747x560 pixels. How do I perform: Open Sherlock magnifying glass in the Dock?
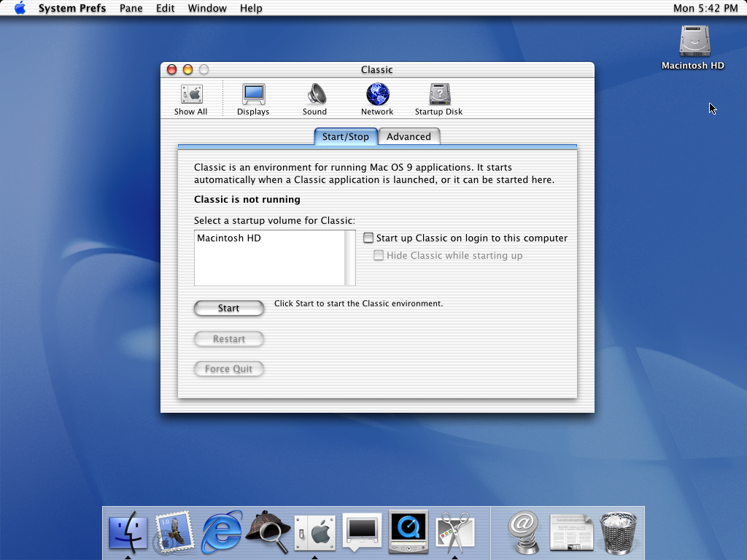[268, 532]
